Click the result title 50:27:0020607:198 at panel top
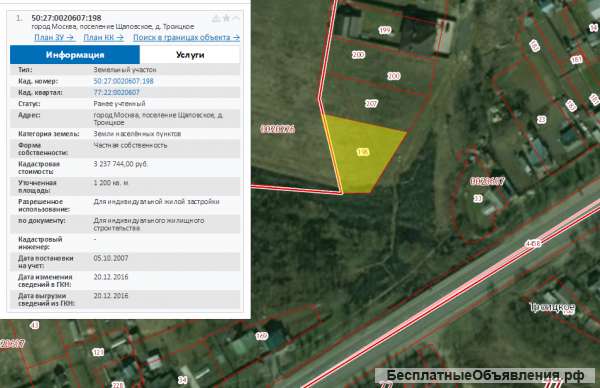This screenshot has width=600, height=388. click(66, 18)
